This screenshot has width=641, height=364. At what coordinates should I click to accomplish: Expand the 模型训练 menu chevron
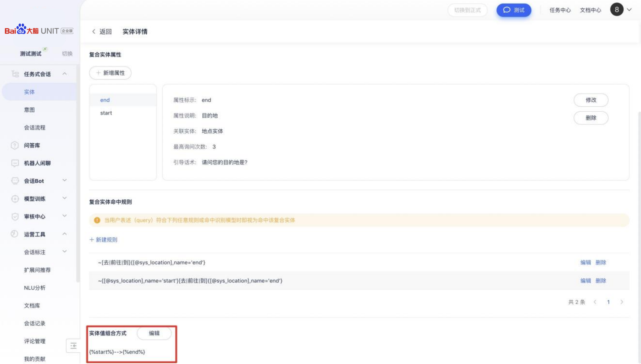tap(64, 198)
